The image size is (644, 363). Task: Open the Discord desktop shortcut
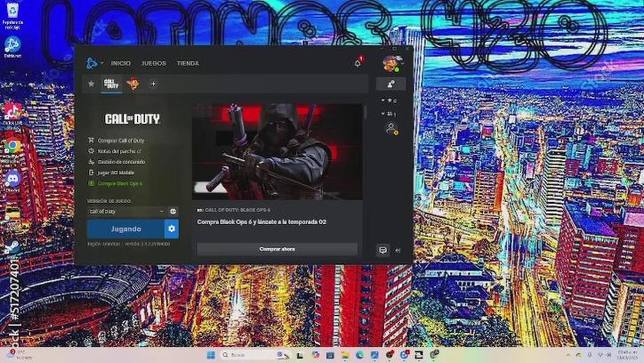coord(12,179)
